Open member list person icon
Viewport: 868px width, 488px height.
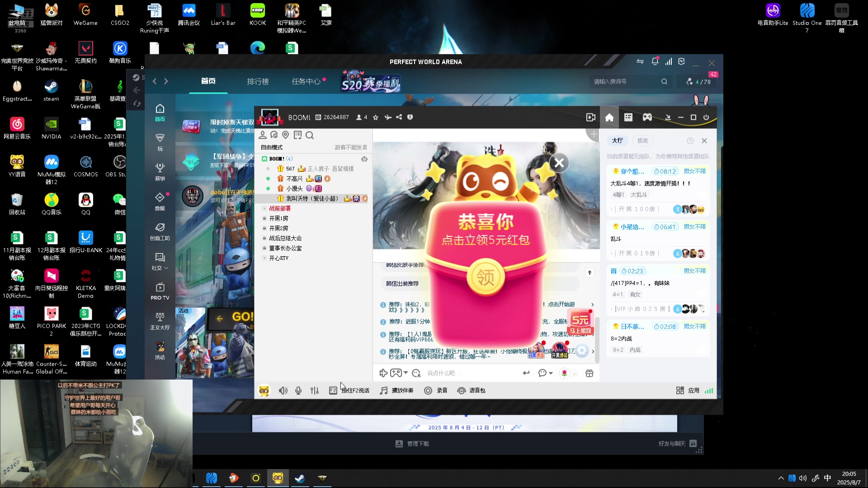click(x=262, y=135)
